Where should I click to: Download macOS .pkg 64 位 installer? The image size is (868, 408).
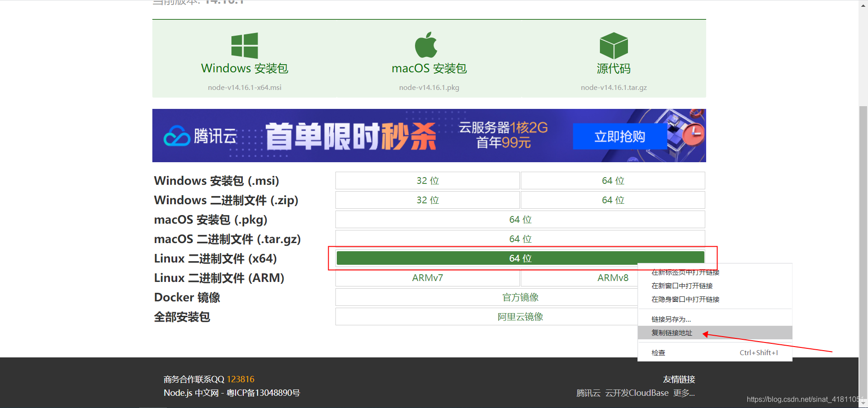[520, 220]
